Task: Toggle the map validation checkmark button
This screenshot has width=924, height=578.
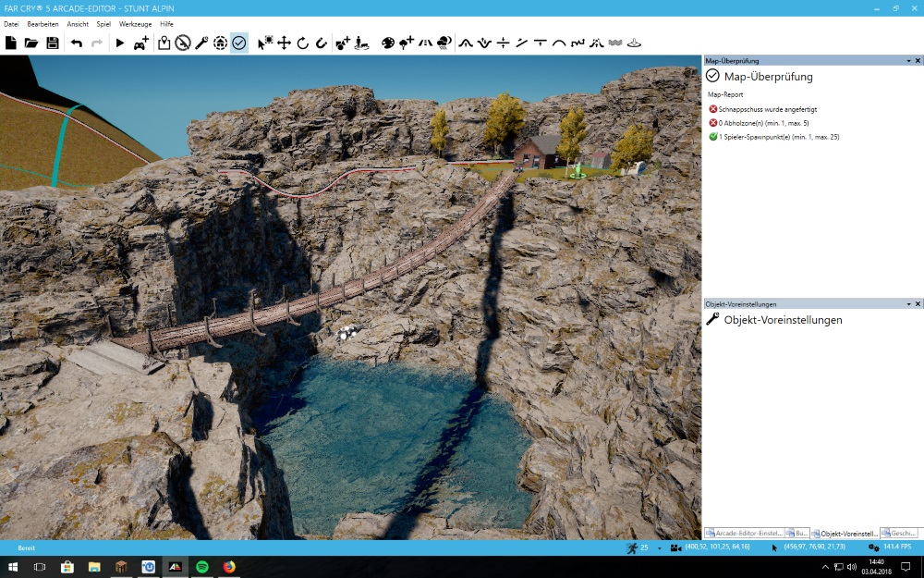Action: click(x=238, y=43)
